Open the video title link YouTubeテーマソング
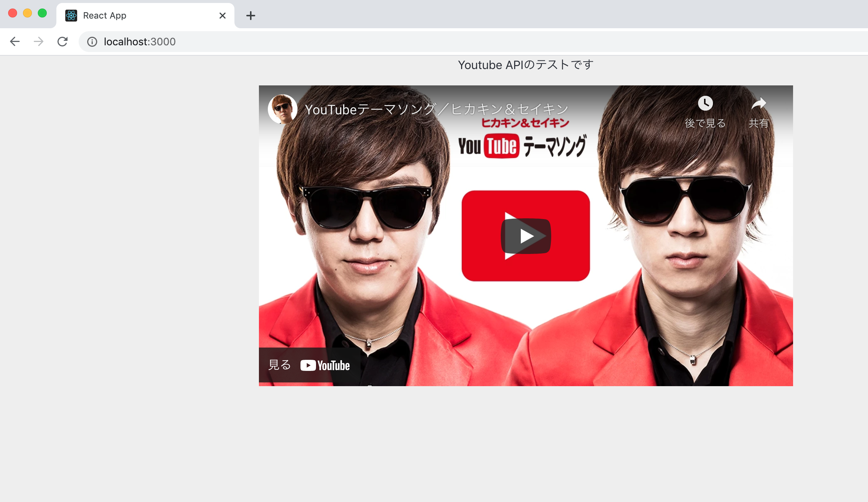 (x=436, y=108)
